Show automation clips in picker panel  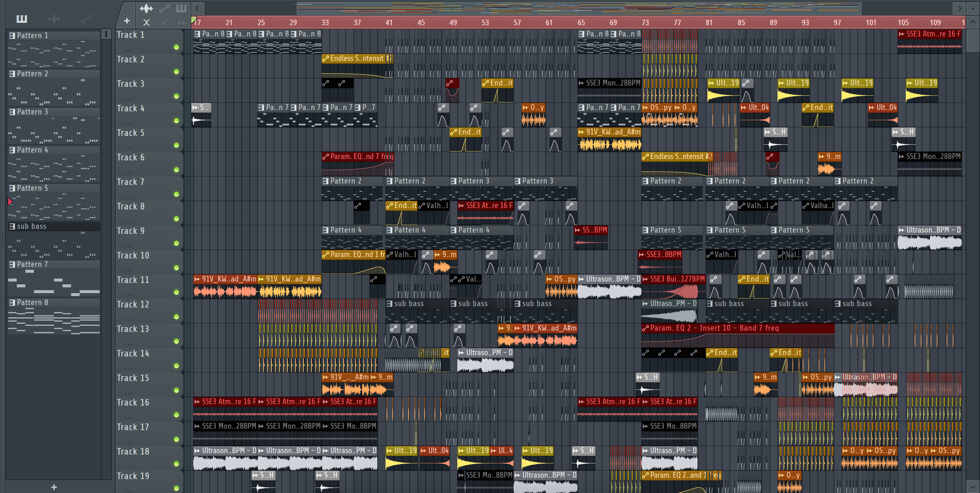[x=86, y=19]
